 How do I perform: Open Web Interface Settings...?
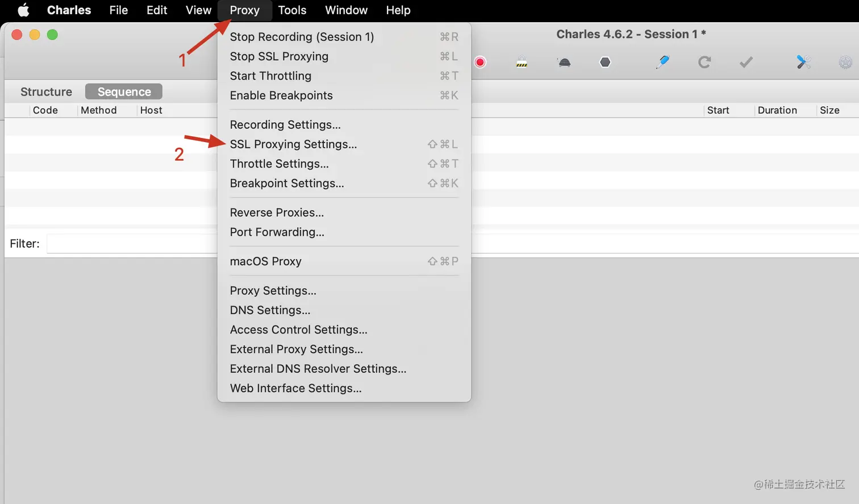344,388
